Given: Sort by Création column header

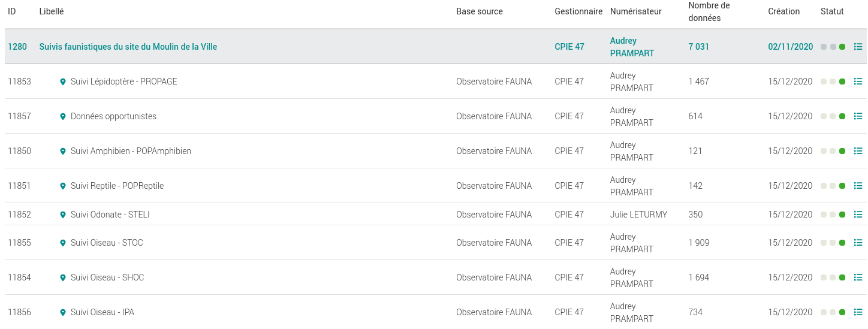Looking at the screenshot, I should tap(783, 11).
